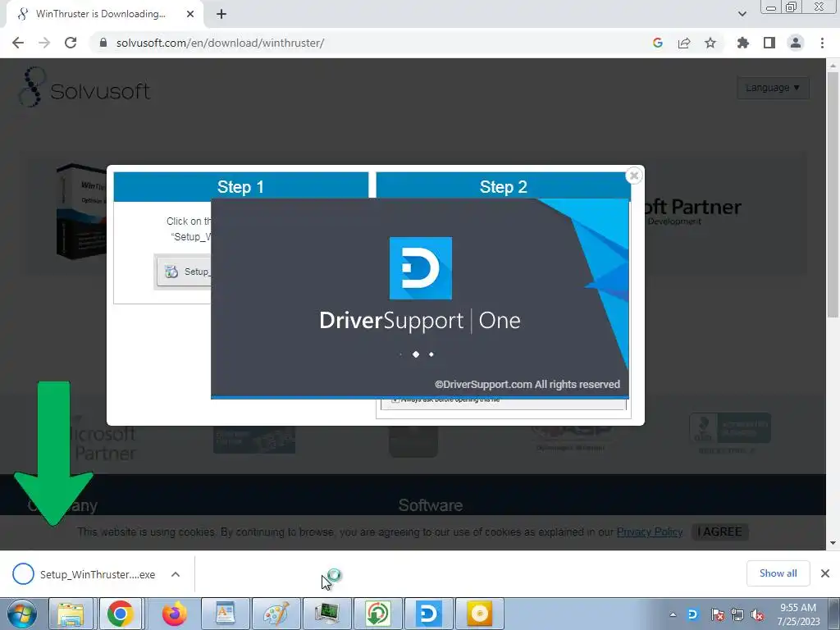
Task: Open the WordPad document taskbar icon
Action: pos(225,614)
